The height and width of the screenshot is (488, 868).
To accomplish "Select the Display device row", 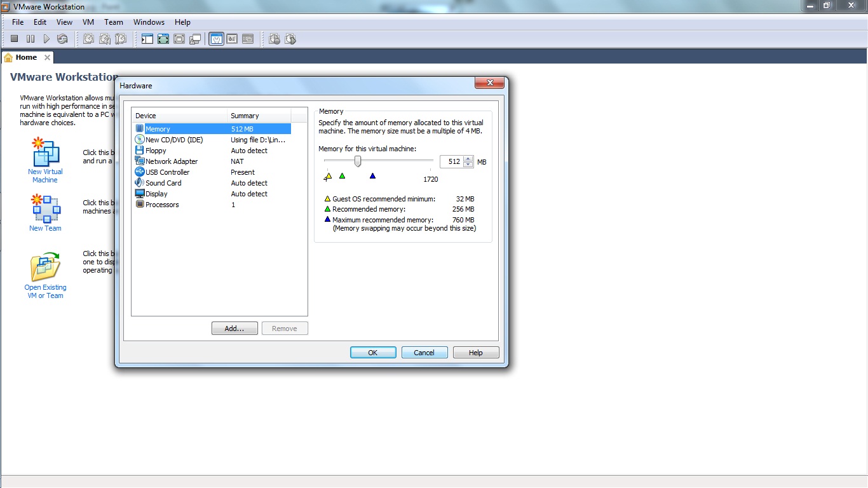I will [x=212, y=194].
